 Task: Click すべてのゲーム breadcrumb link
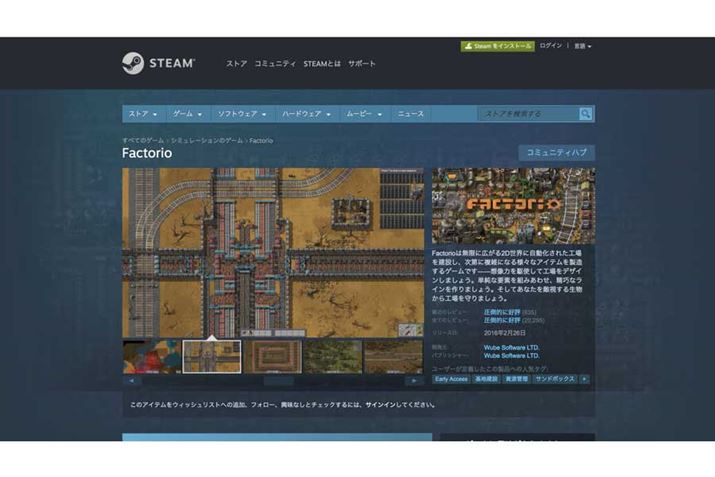click(143, 140)
